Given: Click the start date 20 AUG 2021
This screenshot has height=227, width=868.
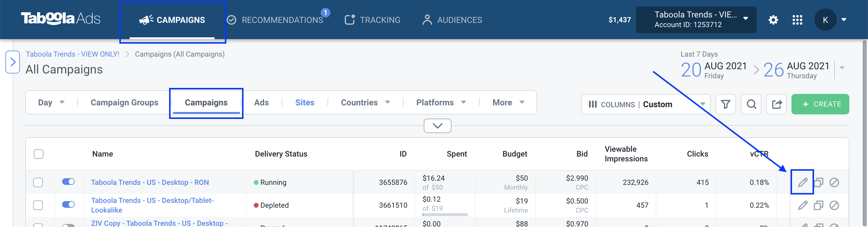Looking at the screenshot, I should pos(714,70).
